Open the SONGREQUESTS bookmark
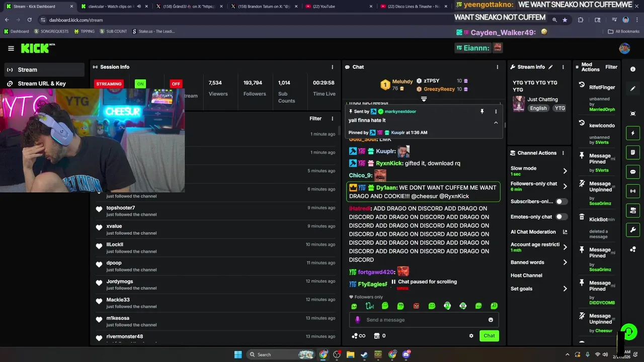 (x=51, y=31)
